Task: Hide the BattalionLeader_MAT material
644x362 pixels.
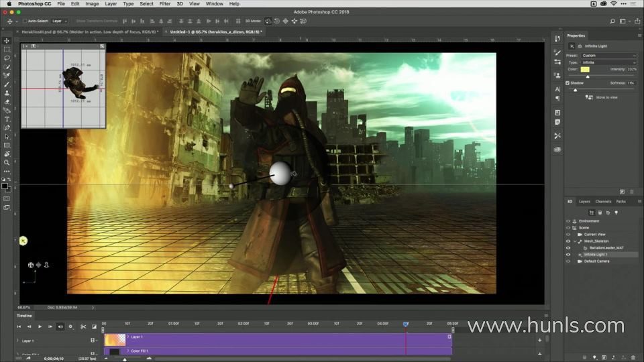Action: pos(568,248)
